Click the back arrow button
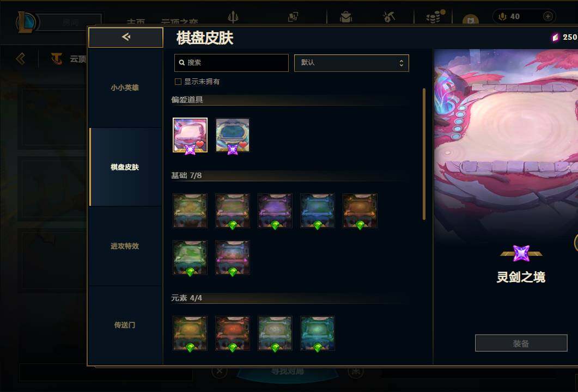The height and width of the screenshot is (392, 578). tap(126, 37)
